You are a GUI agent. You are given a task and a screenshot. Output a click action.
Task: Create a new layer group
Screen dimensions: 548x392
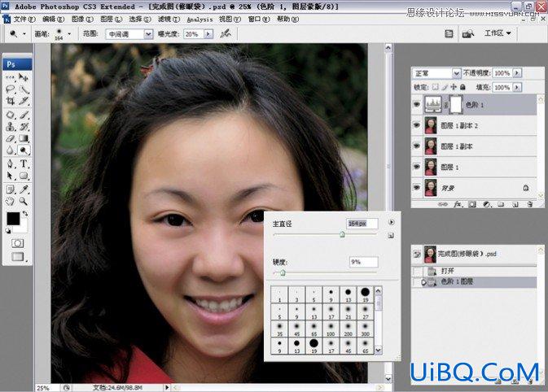pos(501,204)
